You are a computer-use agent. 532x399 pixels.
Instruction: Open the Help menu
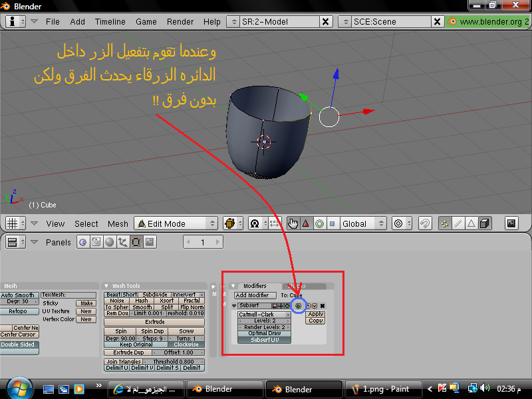(211, 22)
